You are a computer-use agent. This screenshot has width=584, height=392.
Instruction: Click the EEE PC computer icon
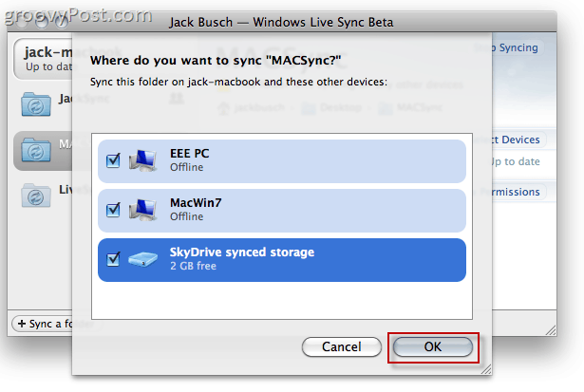point(142,160)
